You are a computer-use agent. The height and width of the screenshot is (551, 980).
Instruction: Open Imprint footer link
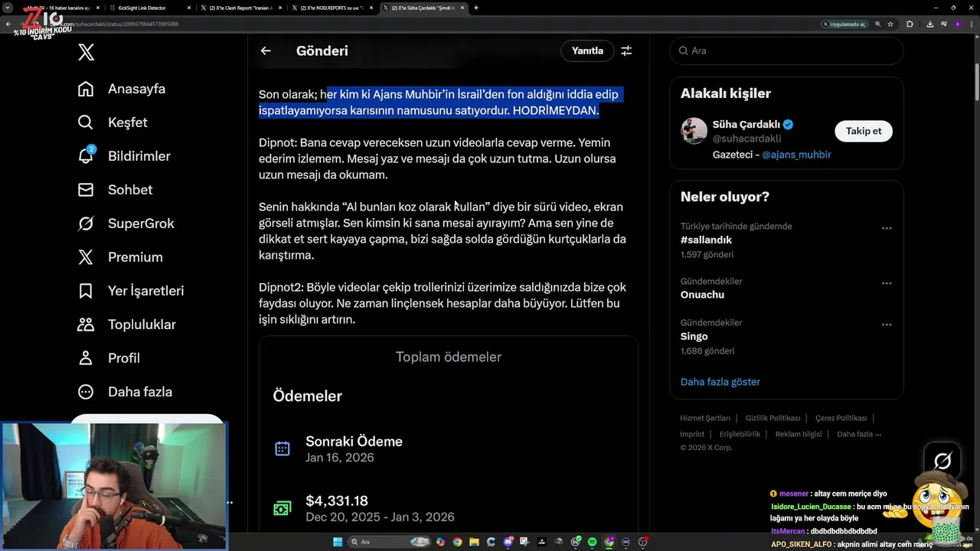(x=692, y=434)
